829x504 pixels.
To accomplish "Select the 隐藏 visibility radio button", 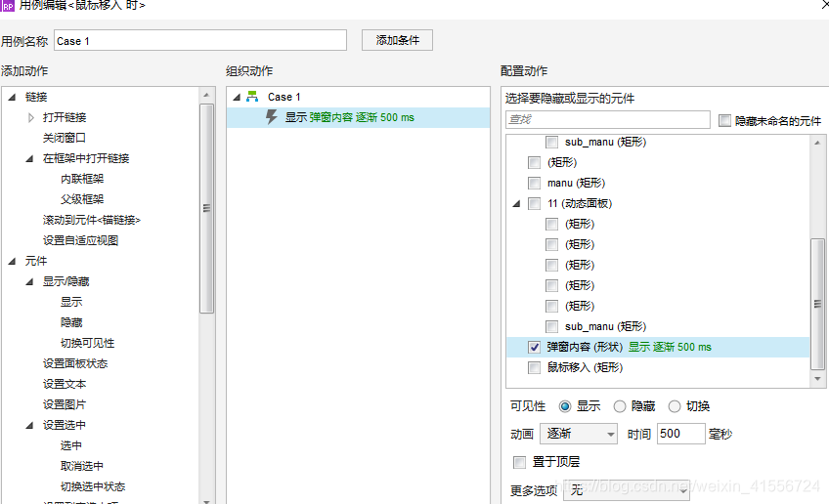I will click(620, 406).
